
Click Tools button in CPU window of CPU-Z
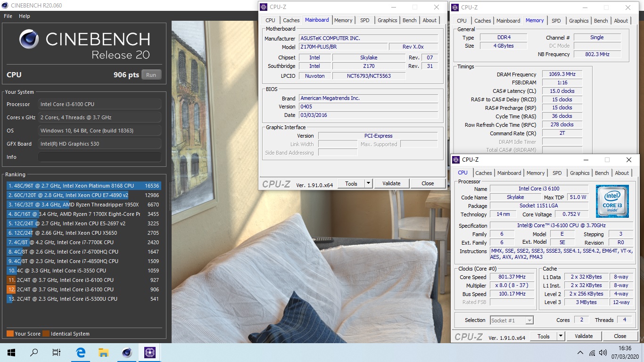click(x=544, y=336)
